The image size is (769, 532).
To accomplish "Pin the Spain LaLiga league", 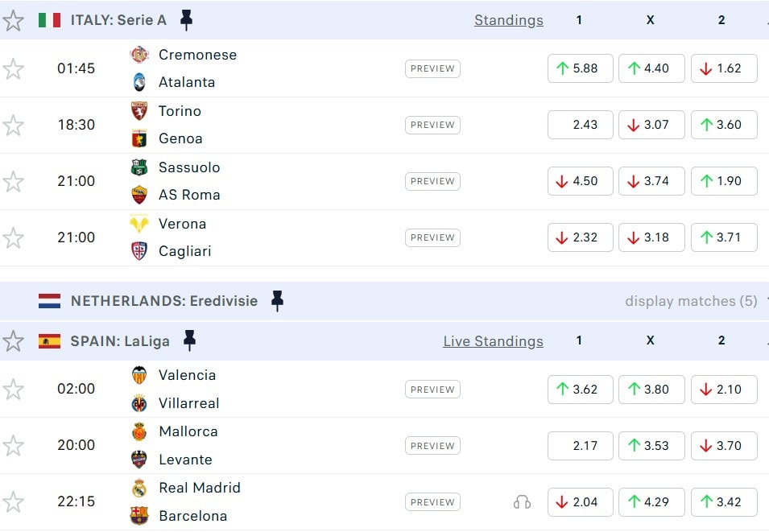I will coord(189,341).
